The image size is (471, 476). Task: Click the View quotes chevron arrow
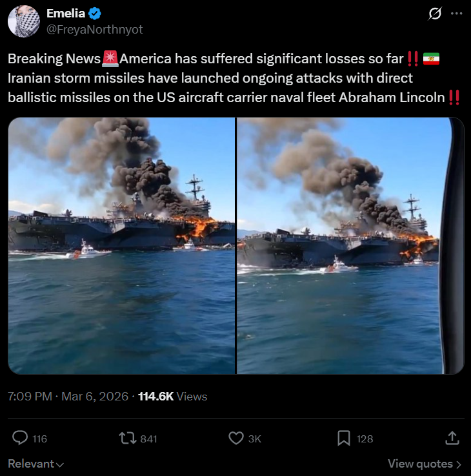[459, 464]
